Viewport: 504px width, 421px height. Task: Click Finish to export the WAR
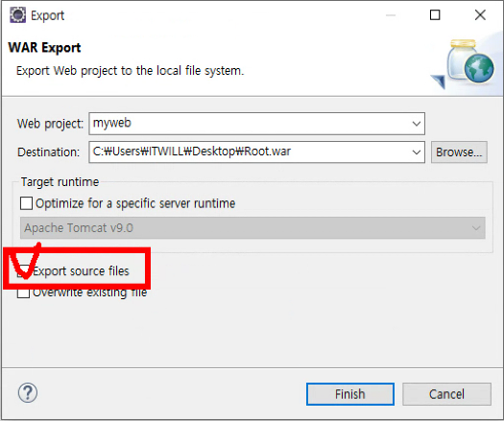click(350, 394)
